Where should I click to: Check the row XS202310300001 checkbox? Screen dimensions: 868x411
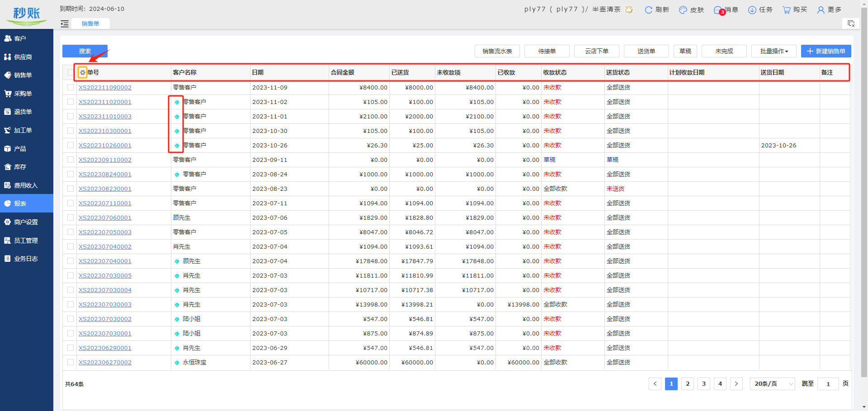tap(71, 131)
